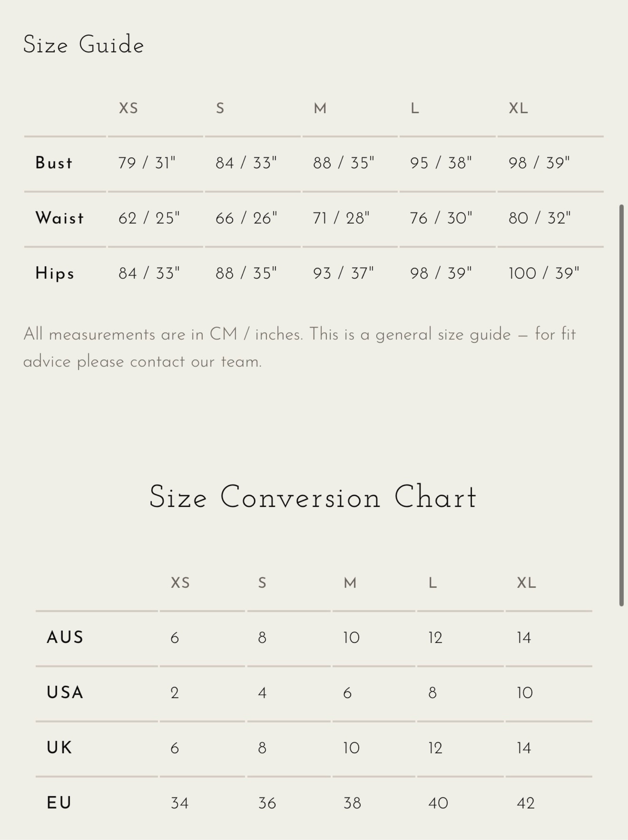This screenshot has height=840, width=628.
Task: Click the measurements note paragraph
Action: (x=299, y=348)
